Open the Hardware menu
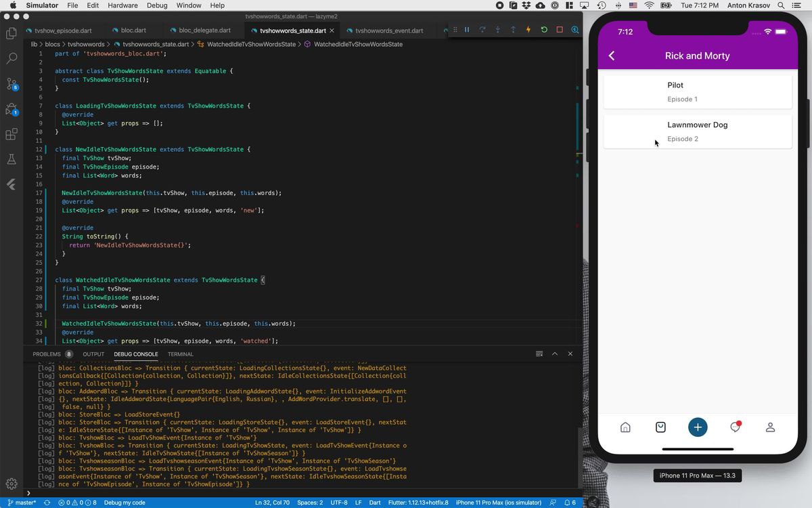Image resolution: width=812 pixels, height=508 pixels. click(122, 5)
